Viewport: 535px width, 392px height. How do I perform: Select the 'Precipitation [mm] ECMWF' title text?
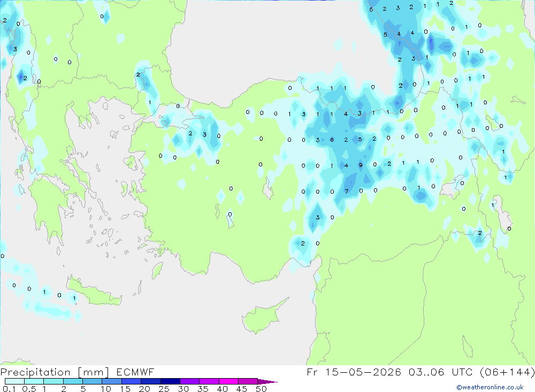point(77,372)
